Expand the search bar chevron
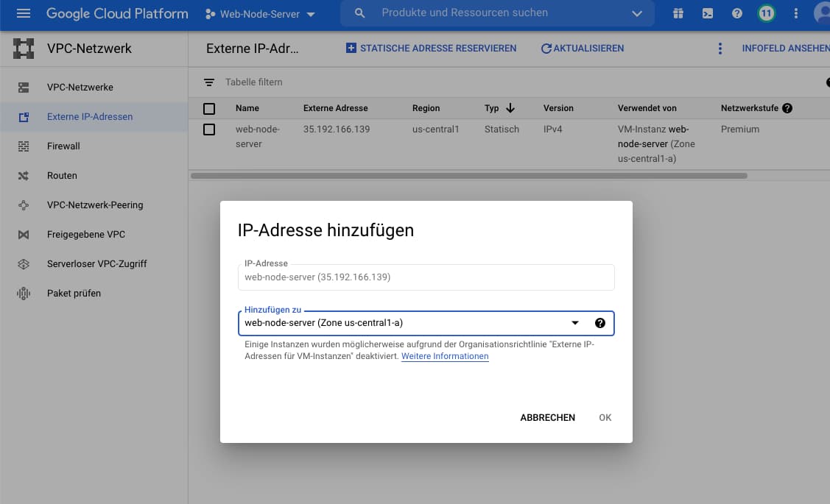 click(638, 13)
